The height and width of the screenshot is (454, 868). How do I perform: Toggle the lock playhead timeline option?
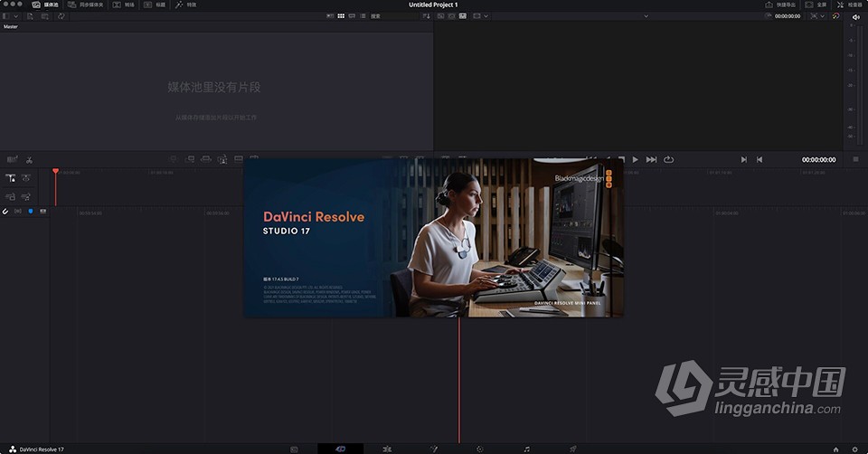coord(11,178)
